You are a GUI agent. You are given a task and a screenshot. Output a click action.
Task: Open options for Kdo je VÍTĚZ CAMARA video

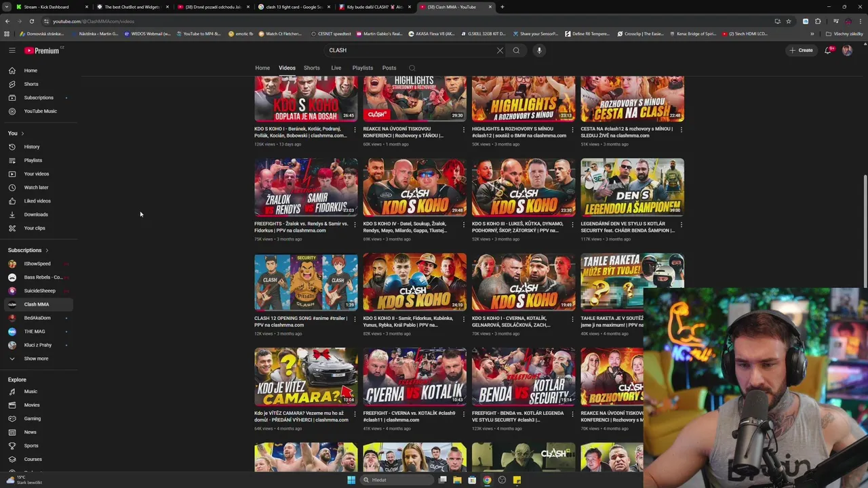pyautogui.click(x=355, y=414)
